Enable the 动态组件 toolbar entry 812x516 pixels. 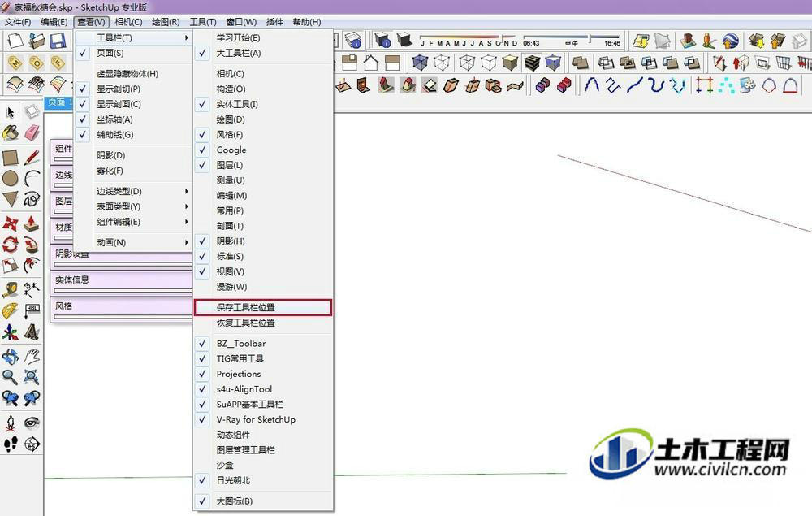click(x=262, y=435)
